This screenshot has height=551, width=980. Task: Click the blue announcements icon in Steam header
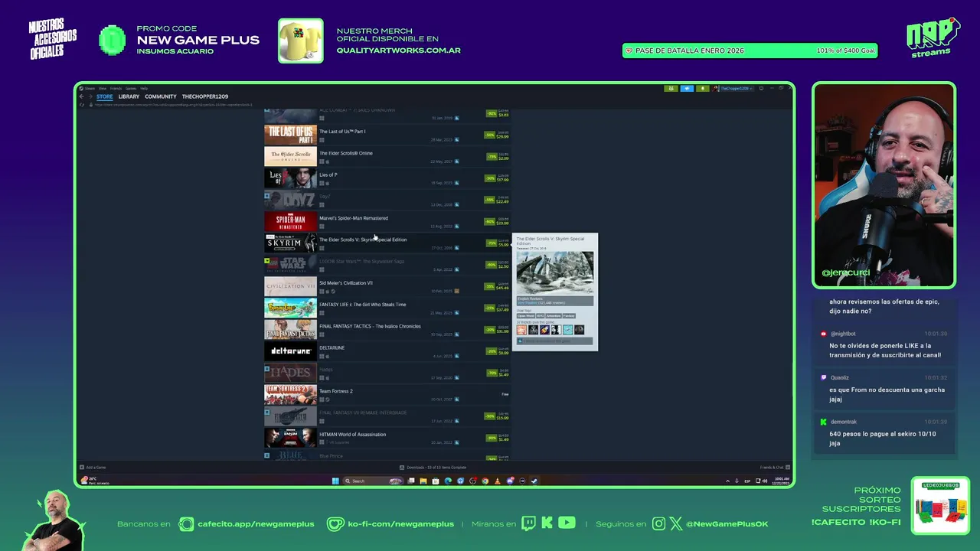click(x=687, y=88)
